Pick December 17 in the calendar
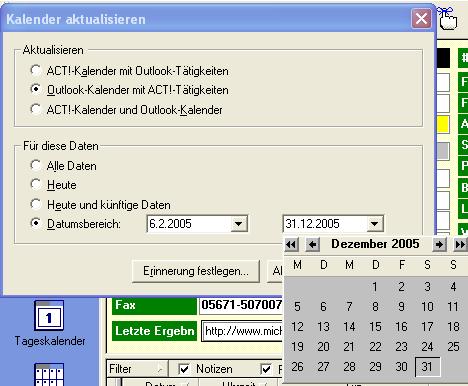The height and width of the screenshot is (386, 468). point(427,327)
